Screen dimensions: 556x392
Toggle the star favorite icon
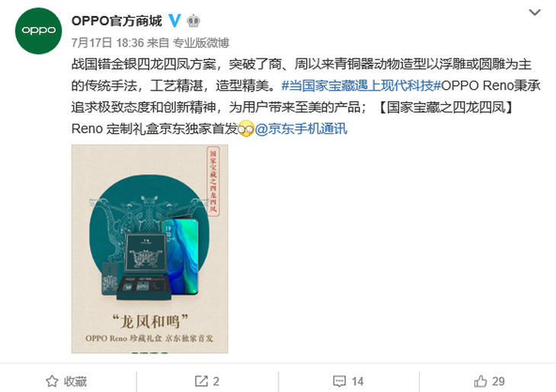point(52,381)
